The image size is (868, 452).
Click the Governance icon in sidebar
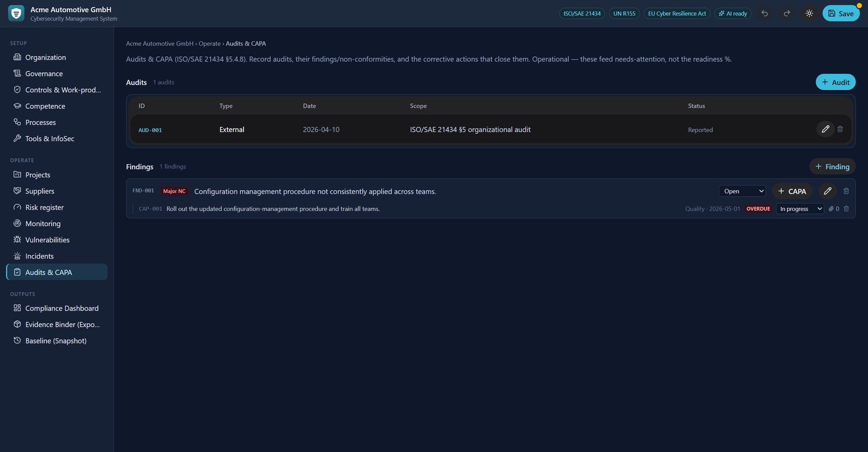tap(17, 73)
